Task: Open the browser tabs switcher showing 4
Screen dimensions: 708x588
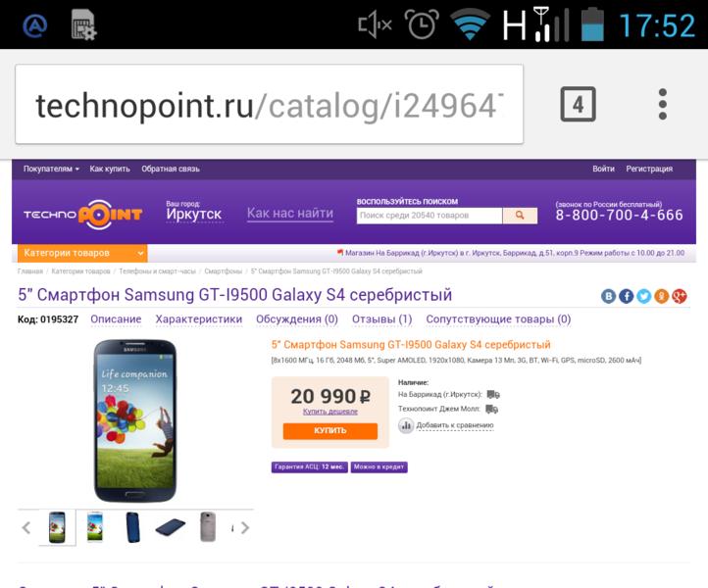Action: coord(578,104)
